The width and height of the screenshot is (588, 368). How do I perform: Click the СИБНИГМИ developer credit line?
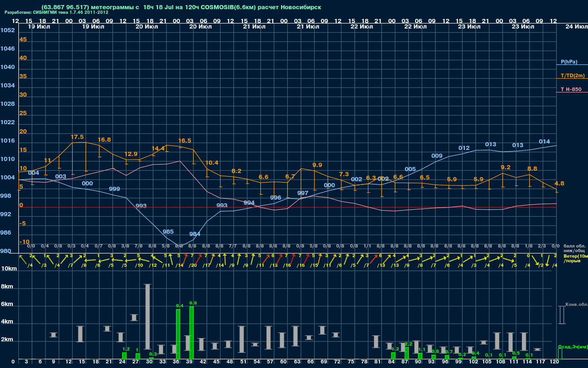[x=57, y=12]
